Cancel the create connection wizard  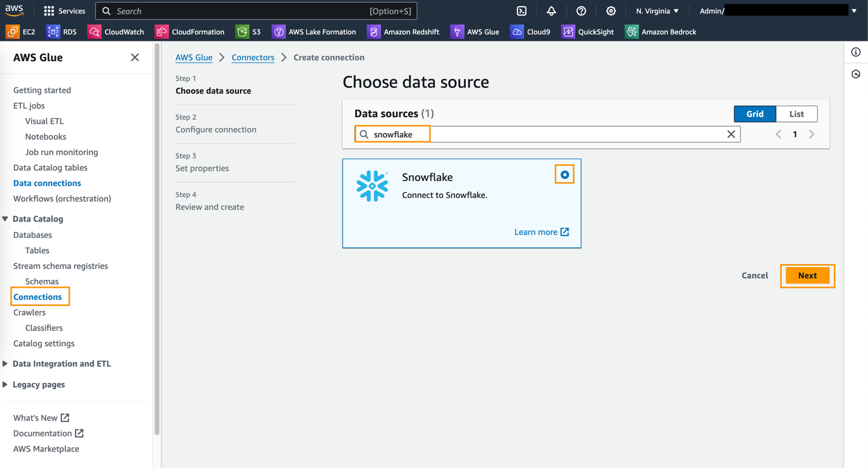click(755, 276)
